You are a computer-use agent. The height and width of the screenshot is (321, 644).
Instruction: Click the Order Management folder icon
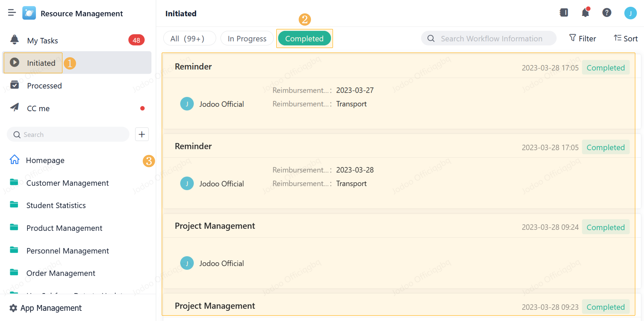[14, 272]
